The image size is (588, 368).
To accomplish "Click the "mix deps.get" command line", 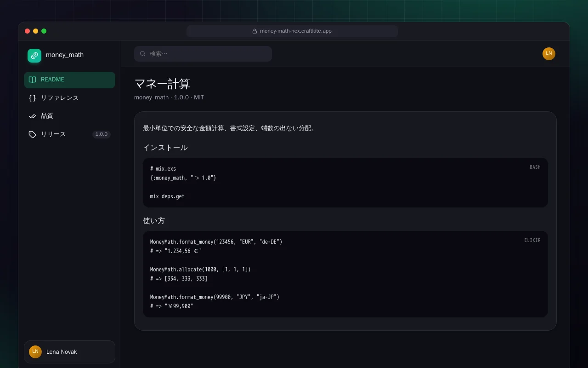I will pyautogui.click(x=167, y=196).
